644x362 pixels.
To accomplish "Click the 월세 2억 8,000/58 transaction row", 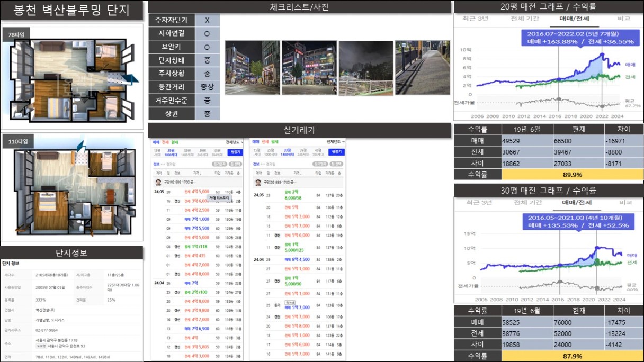I will (298, 195).
